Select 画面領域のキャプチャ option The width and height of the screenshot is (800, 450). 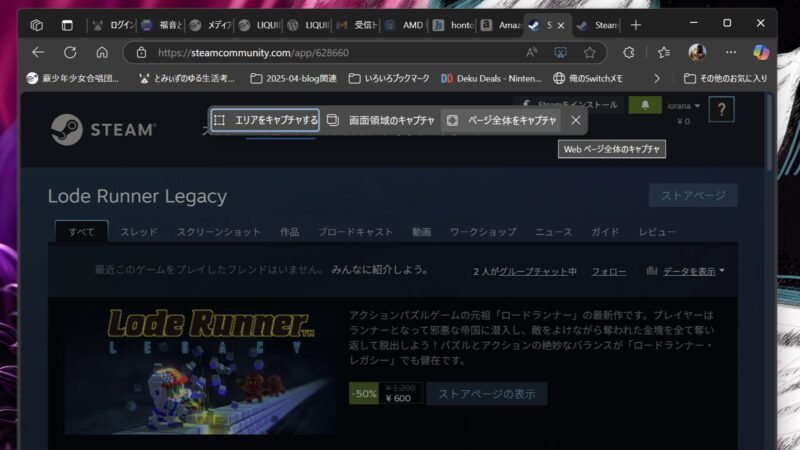coord(381,120)
